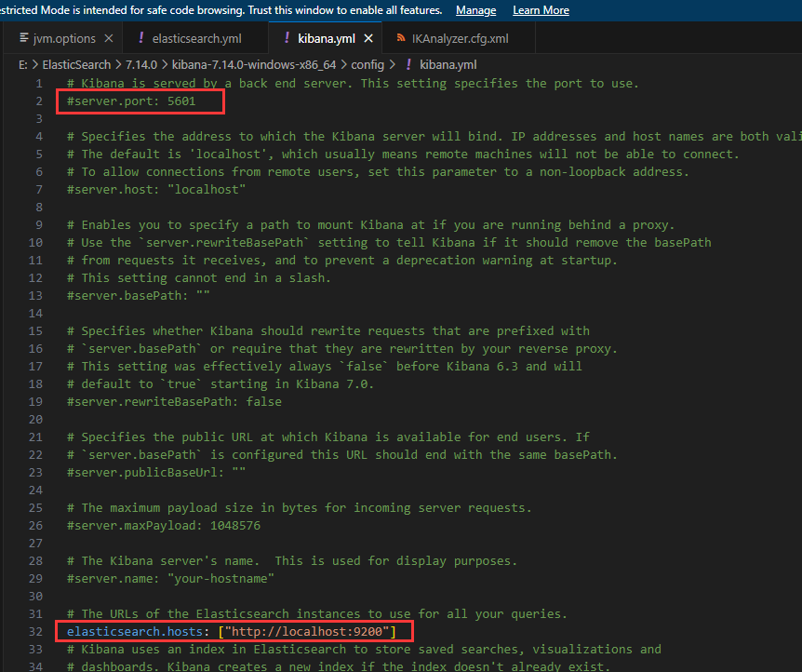Viewport: 802px width, 672px height.
Task: Open the IKAnalyzer.cfg.xml tab
Action: (x=459, y=38)
